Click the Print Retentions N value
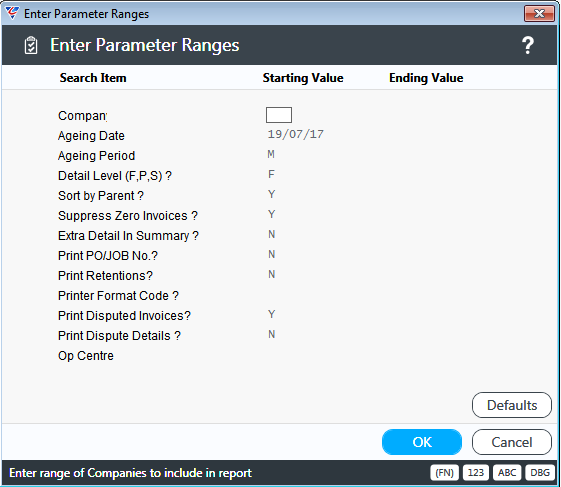Image resolution: width=561 pixels, height=487 pixels. [x=272, y=274]
